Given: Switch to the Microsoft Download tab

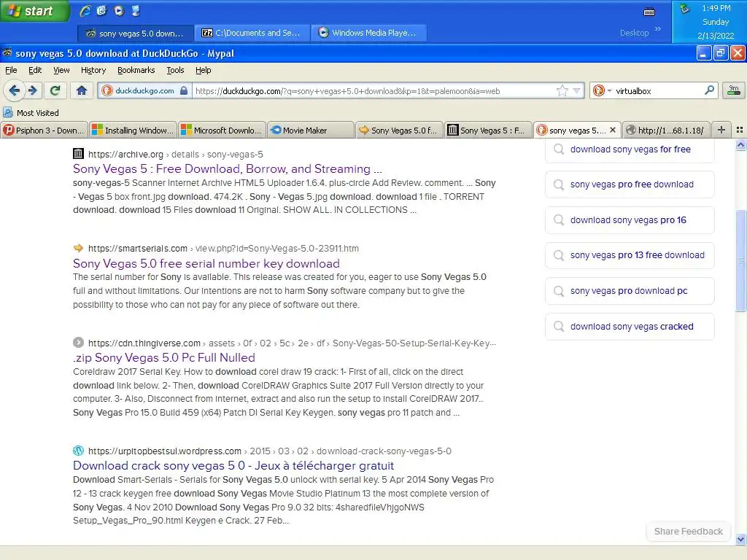Looking at the screenshot, I should 222,130.
